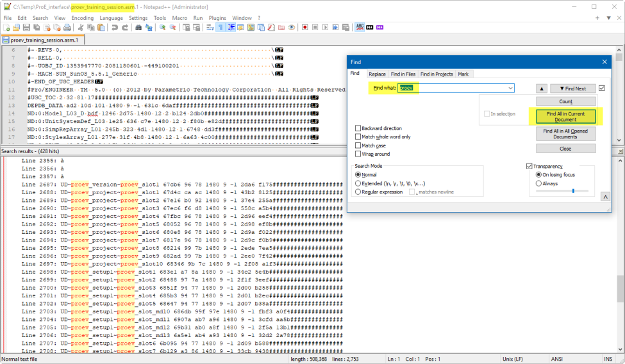This screenshot has width=625, height=364.
Task: Toggle the Word Wrap toolbar icon
Action: [x=210, y=28]
